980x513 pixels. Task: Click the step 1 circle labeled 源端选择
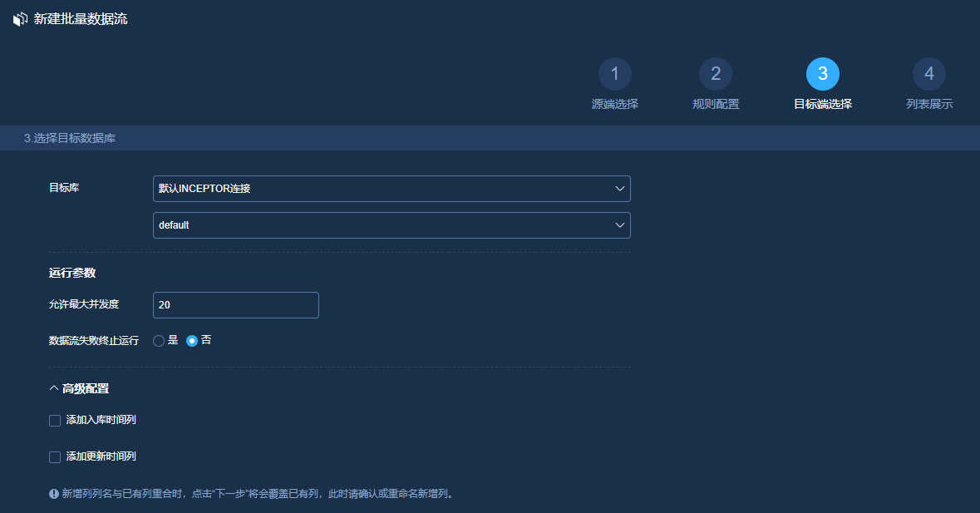tap(614, 73)
